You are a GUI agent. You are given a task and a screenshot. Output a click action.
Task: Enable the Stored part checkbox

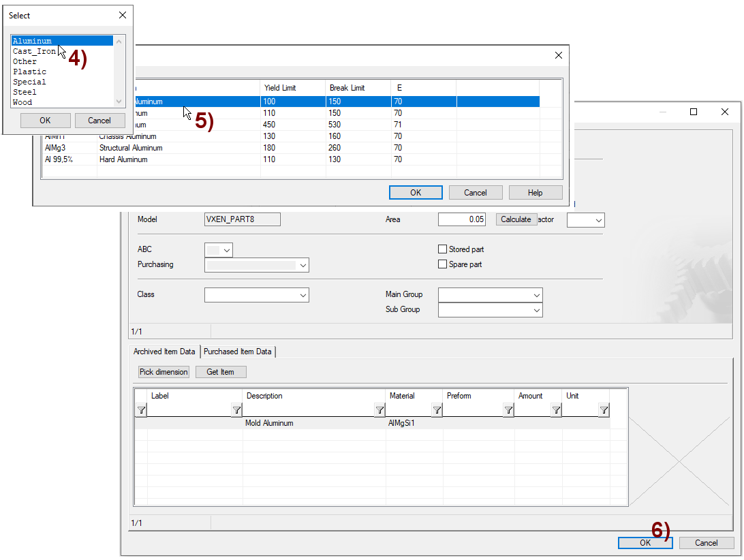click(443, 249)
